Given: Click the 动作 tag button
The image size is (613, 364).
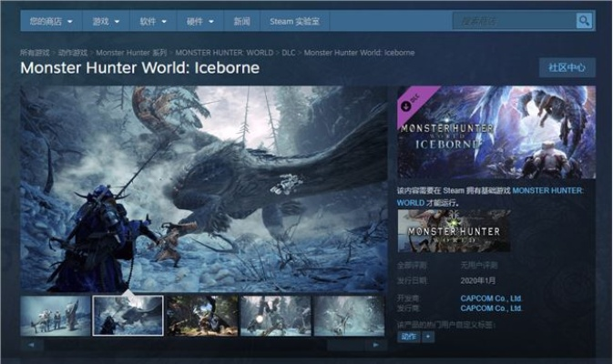Looking at the screenshot, I should (x=408, y=337).
